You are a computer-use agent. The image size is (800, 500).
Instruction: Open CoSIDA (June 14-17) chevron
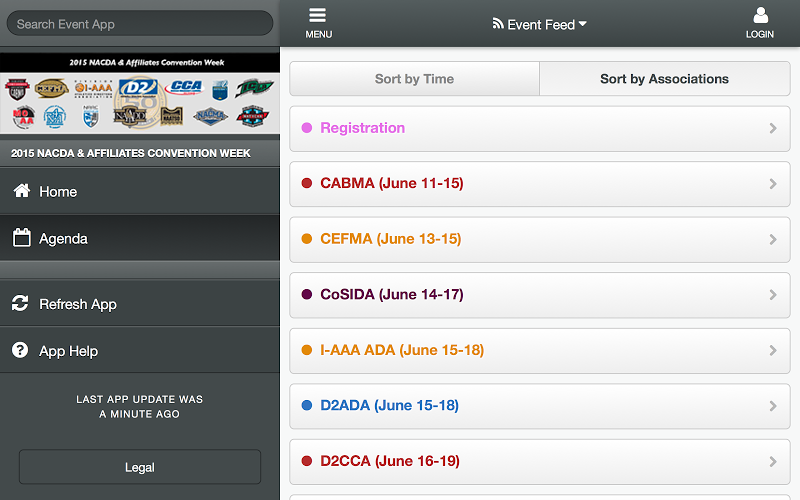tap(773, 295)
